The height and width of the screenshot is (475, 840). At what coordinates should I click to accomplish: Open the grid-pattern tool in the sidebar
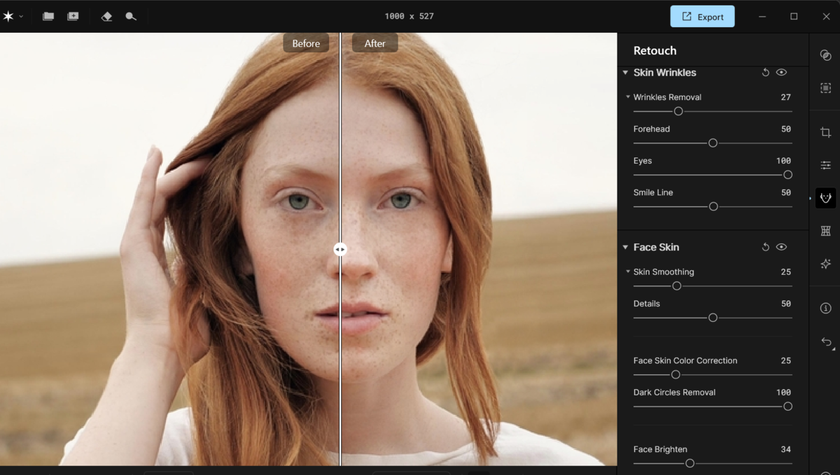click(x=826, y=231)
